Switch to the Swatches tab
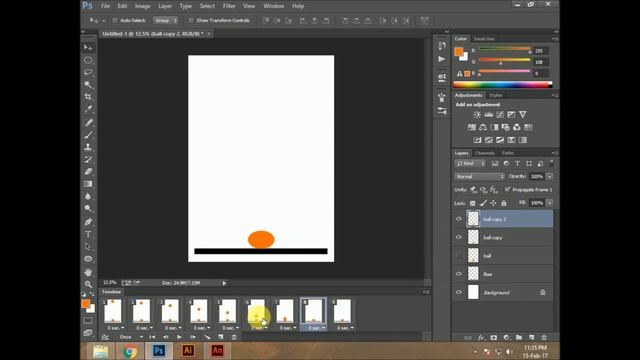This screenshot has height=360, width=640. [484, 39]
